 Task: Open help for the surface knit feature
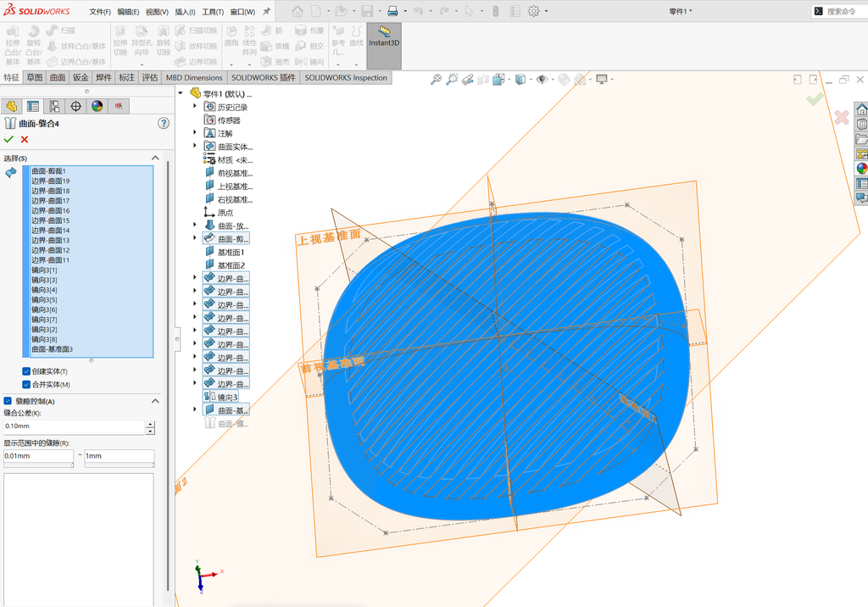point(164,123)
